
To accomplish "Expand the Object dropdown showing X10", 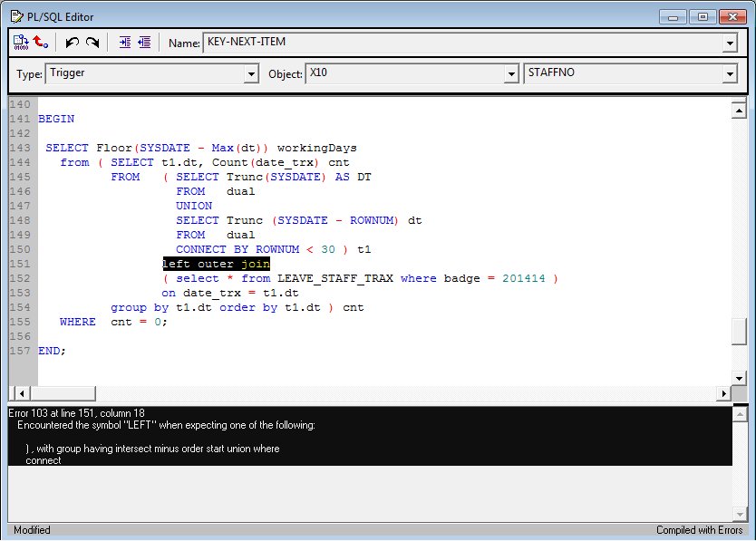I will coord(514,74).
